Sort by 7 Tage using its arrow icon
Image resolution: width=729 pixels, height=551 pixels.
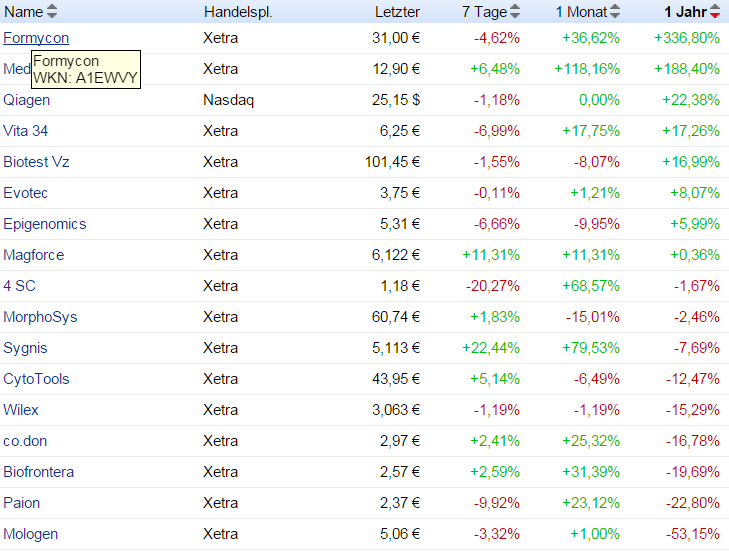tap(515, 12)
